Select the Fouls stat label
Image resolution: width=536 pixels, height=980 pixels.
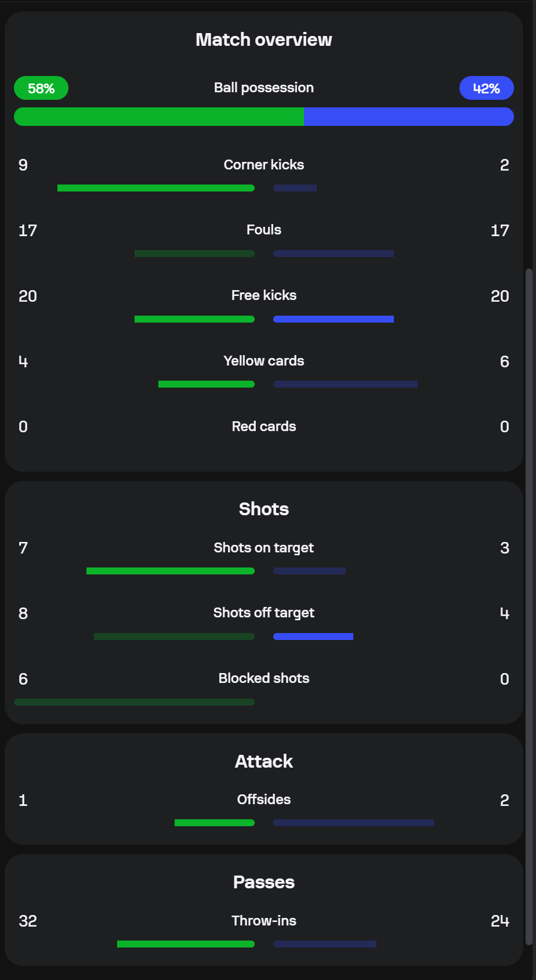click(x=263, y=230)
